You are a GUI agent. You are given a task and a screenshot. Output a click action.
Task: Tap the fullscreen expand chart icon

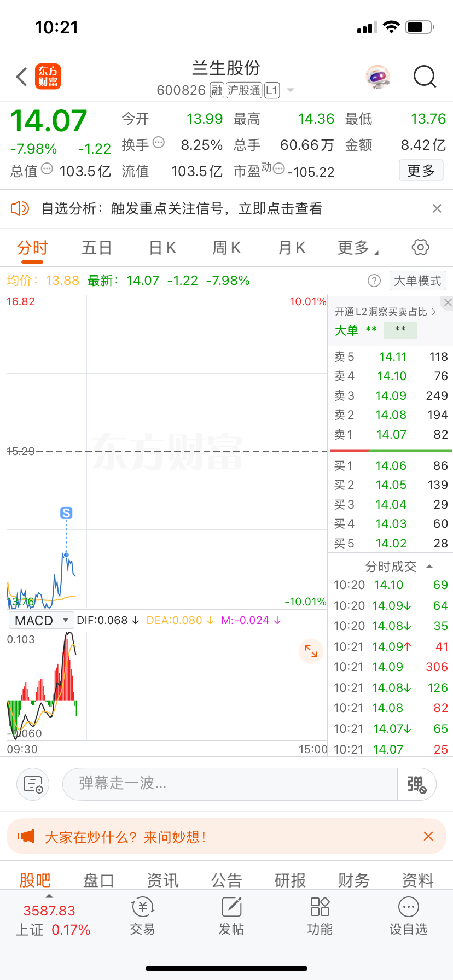(311, 651)
